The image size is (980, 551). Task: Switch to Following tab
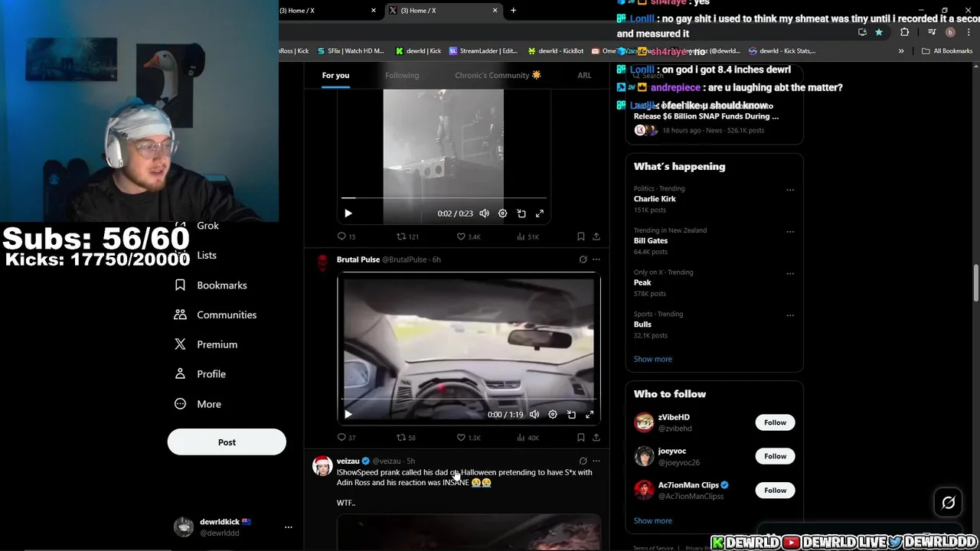coord(402,75)
